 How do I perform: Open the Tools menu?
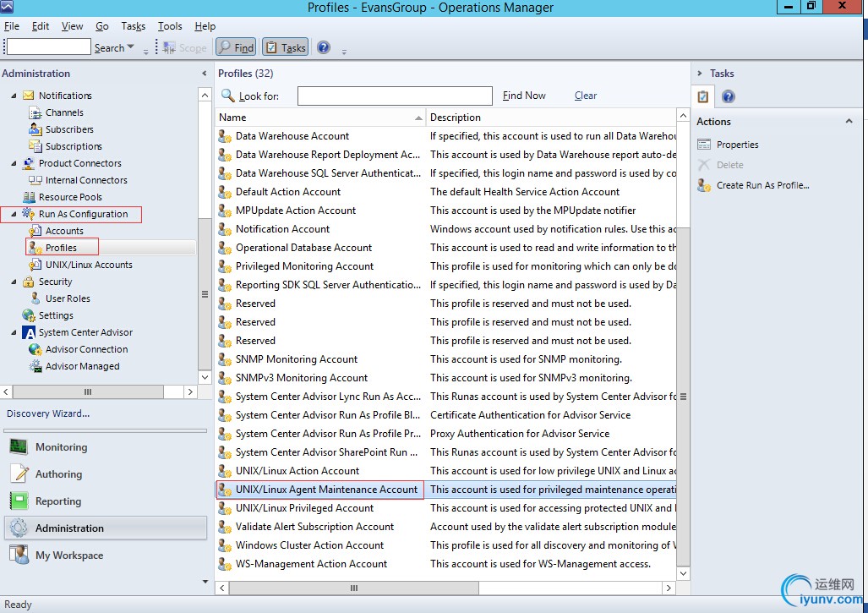[170, 26]
